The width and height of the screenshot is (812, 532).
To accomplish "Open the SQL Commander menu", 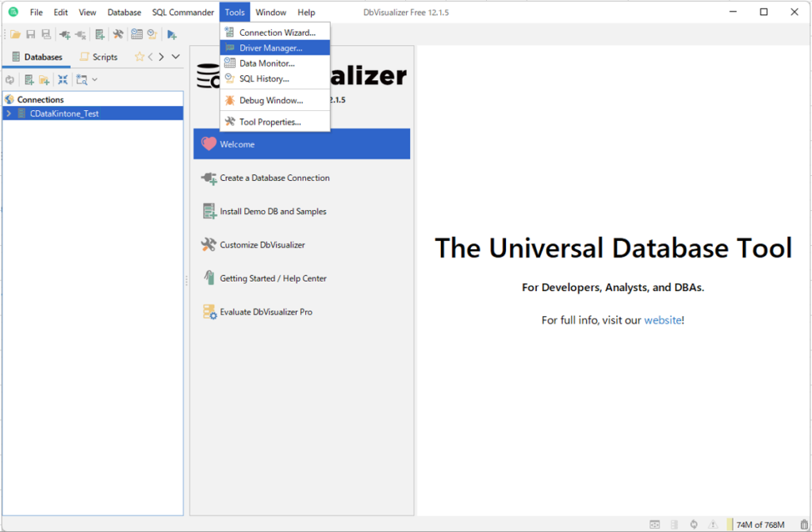I will [183, 13].
